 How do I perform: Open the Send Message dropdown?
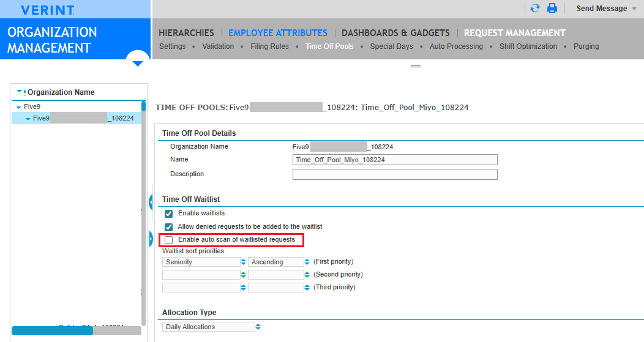[606, 9]
